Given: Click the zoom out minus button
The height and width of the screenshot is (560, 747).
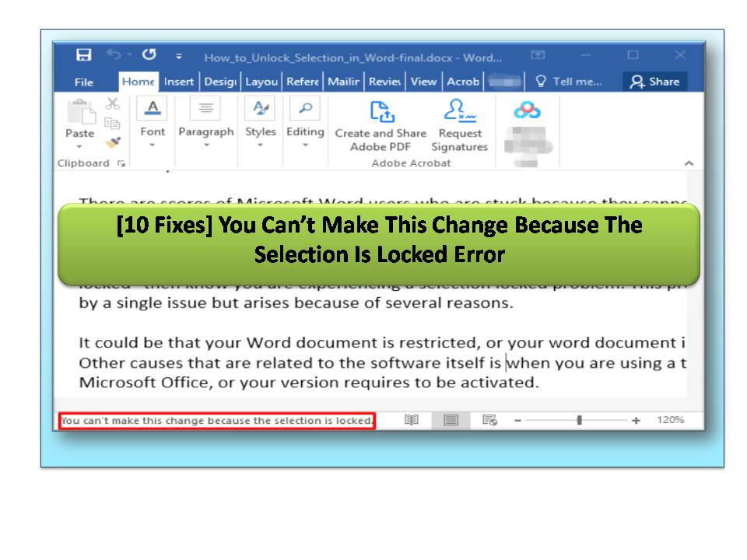Looking at the screenshot, I should tap(518, 421).
